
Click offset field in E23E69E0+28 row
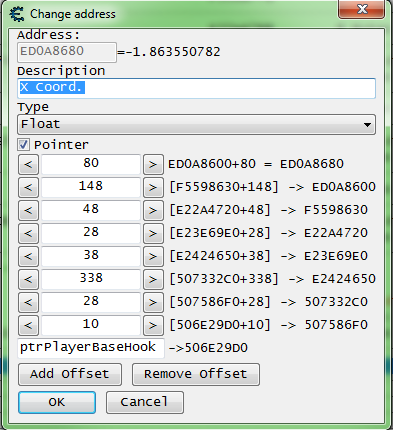pyautogui.click(x=91, y=233)
